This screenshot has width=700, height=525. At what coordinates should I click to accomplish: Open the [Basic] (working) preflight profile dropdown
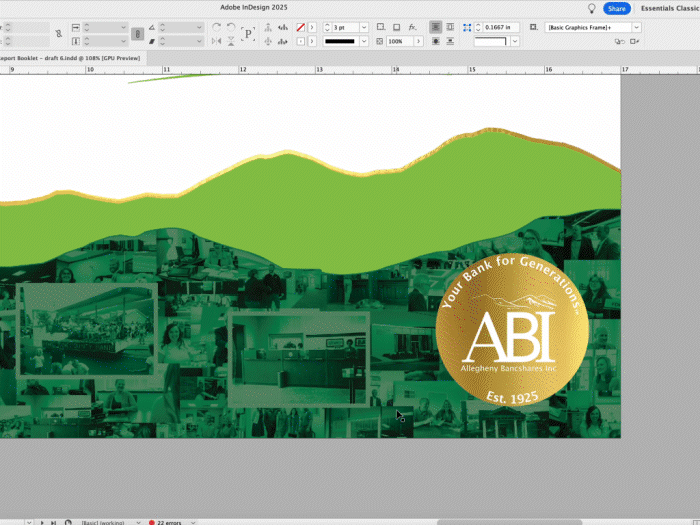138,522
